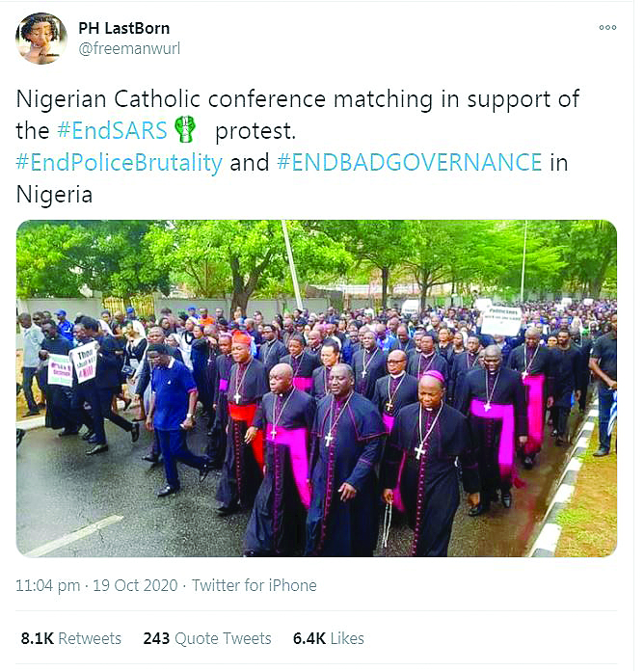View the 243 Quote Tweets list
Viewport: 644px width, 671px height.
point(207,638)
